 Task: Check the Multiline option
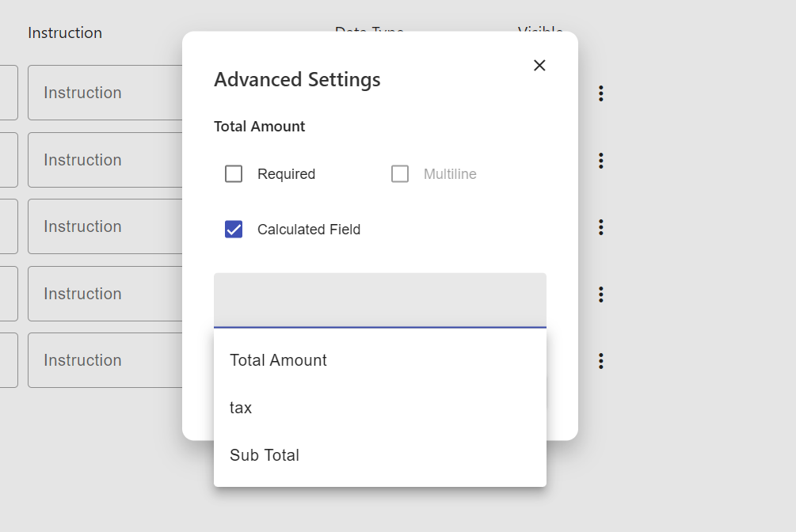(x=400, y=173)
